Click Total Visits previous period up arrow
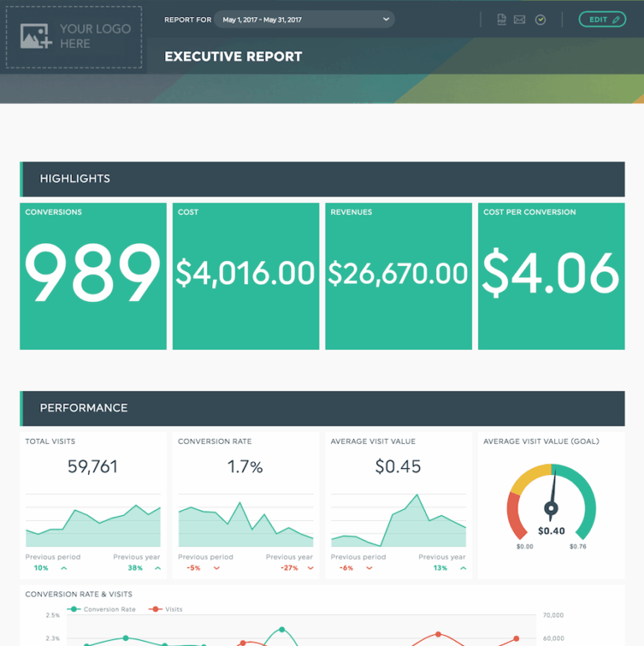 pos(64,568)
